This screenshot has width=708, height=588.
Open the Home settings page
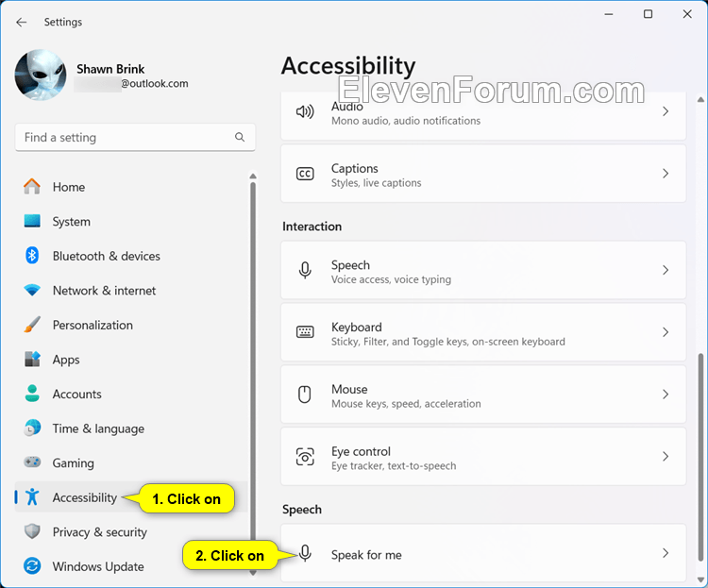point(69,187)
